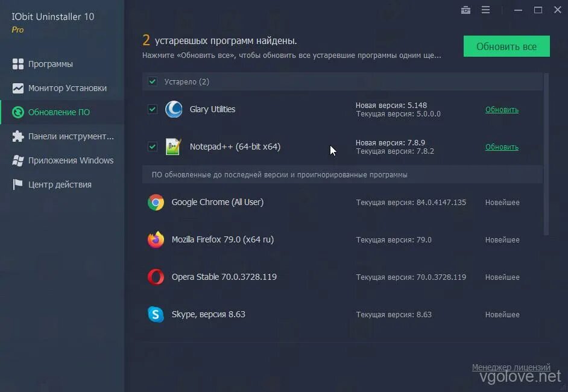
Task: Click the Обновить link for Glary Utilities
Action: [502, 109]
